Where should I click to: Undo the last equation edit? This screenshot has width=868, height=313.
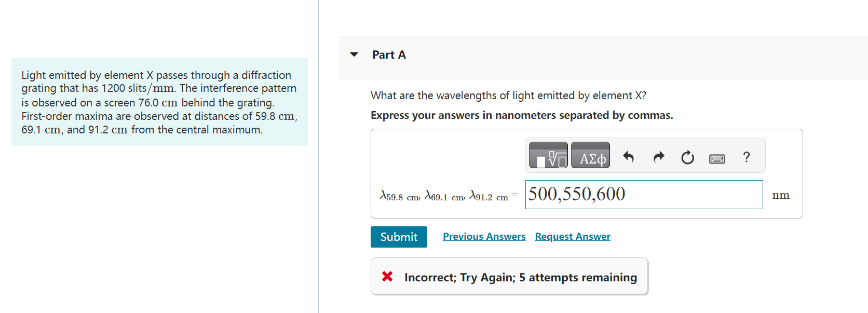[628, 157]
